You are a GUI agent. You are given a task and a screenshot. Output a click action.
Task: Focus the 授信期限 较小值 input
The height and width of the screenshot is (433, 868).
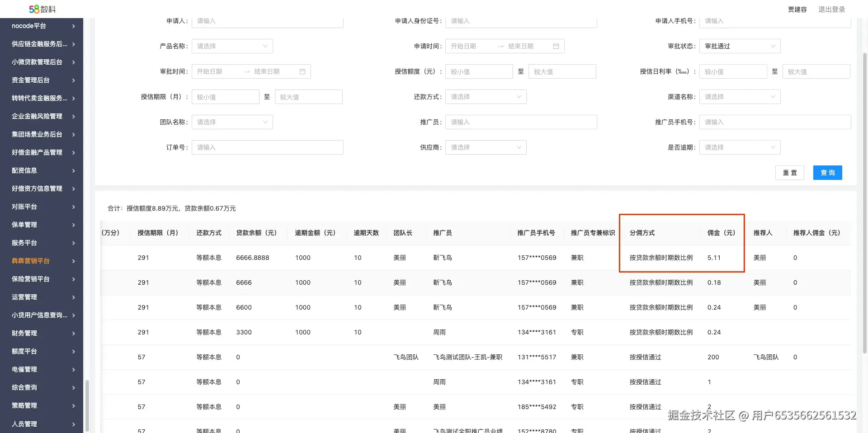pyautogui.click(x=225, y=97)
